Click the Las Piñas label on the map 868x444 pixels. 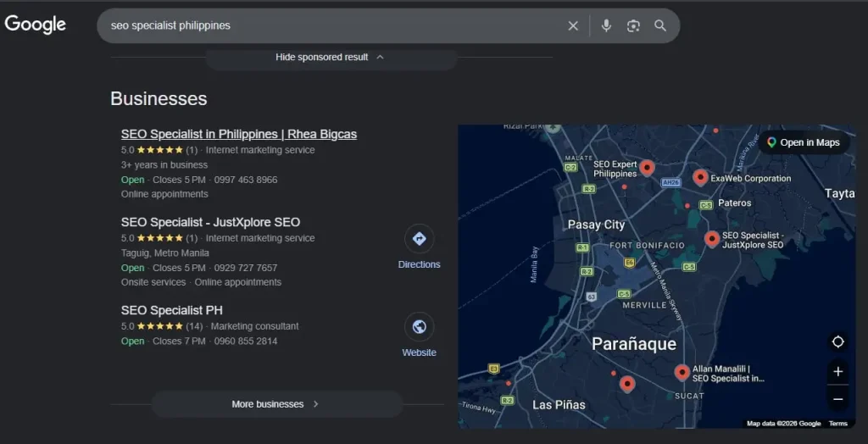tap(559, 405)
